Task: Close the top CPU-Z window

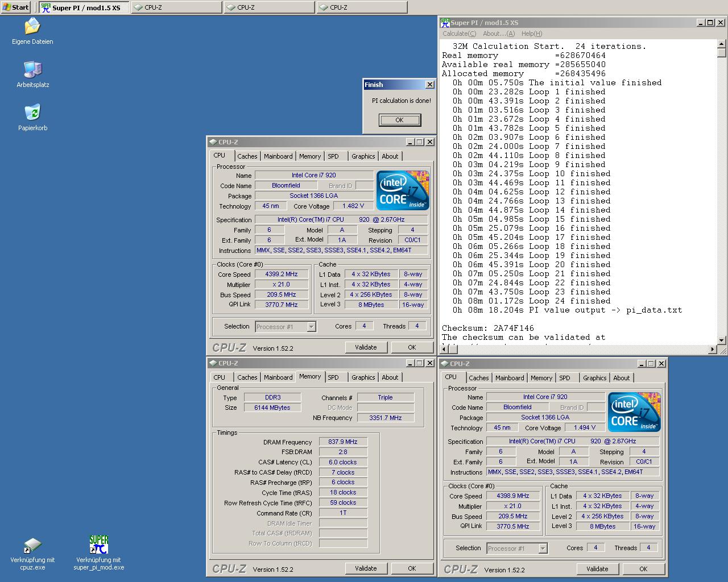Action: click(430, 142)
